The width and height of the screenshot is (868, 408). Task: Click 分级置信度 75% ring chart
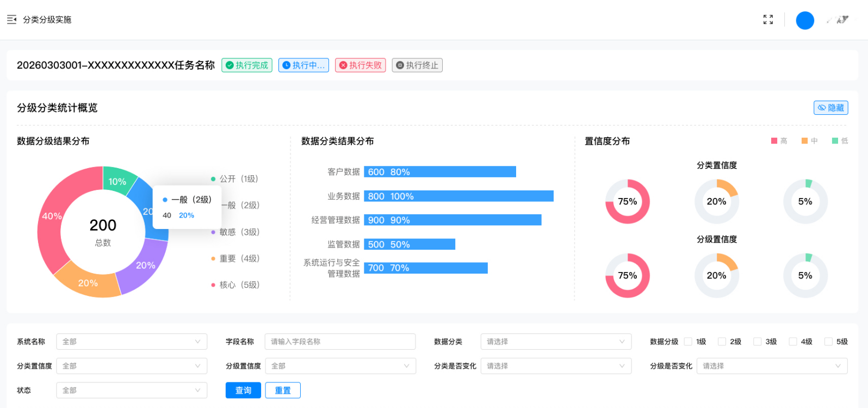point(628,276)
